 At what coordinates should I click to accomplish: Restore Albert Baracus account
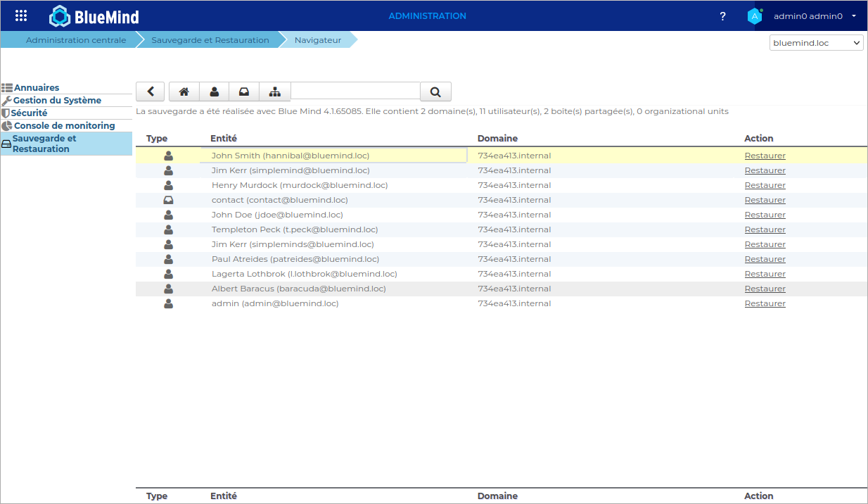[x=765, y=289]
